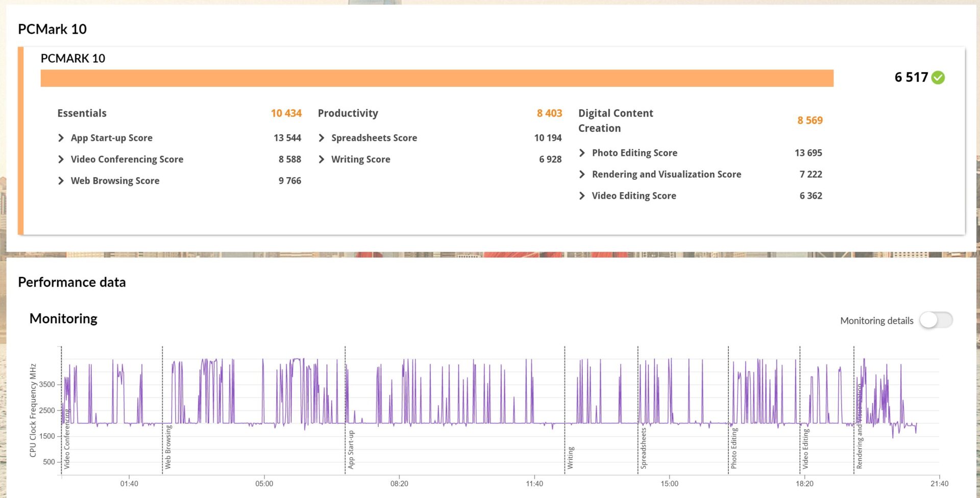Expand Video Conferencing Score details
Viewport: 980px width, 498px height.
(x=61, y=159)
